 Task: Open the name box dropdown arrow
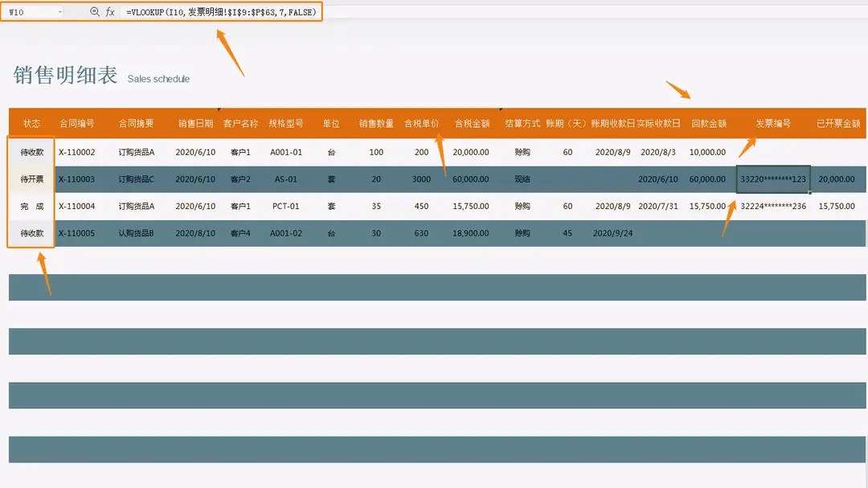(x=59, y=12)
